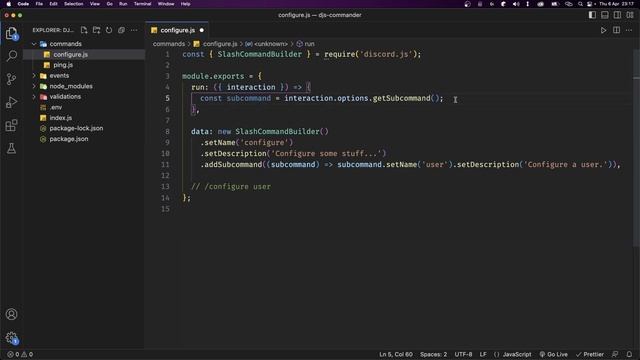Open the Terminal menu
This screenshot has width=640, height=360.
coord(142,4)
